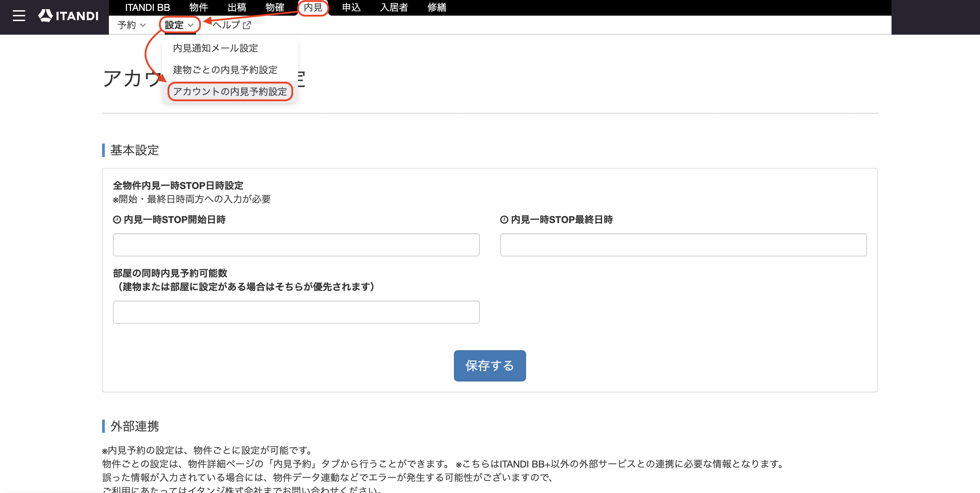Choose 内見通知メール設定 from the menu
The height and width of the screenshot is (493, 980).
230,48
